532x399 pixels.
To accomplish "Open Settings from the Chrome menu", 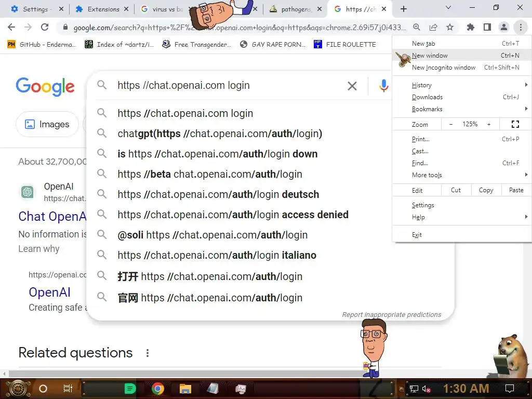I will point(462,205).
